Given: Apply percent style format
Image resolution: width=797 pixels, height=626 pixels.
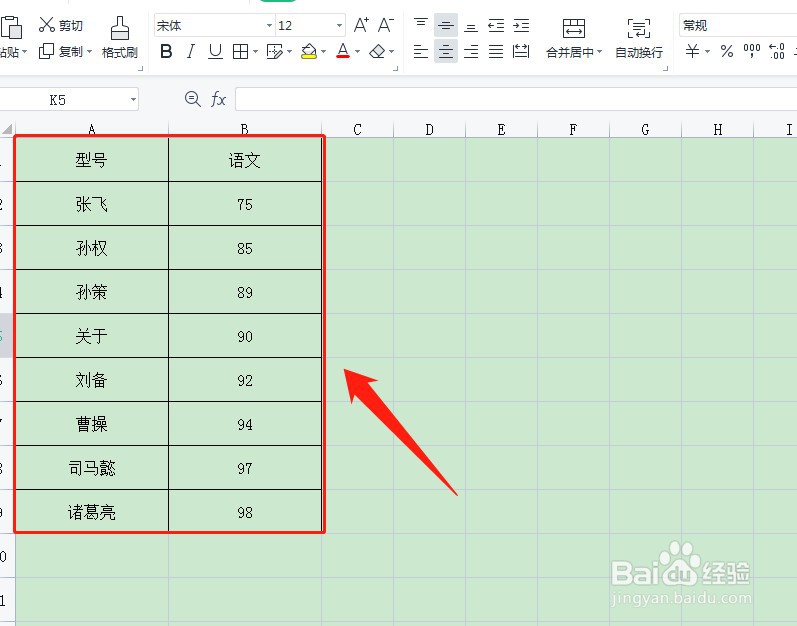Looking at the screenshot, I should coord(727,51).
